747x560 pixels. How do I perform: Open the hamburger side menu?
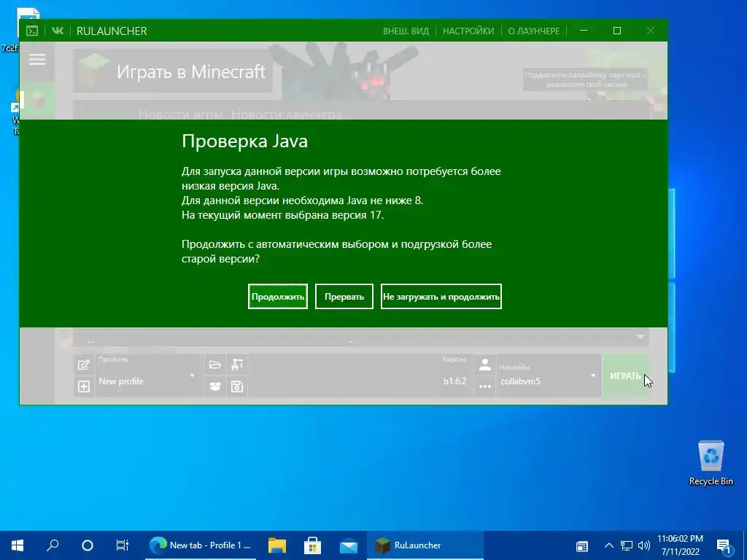pos(37,60)
